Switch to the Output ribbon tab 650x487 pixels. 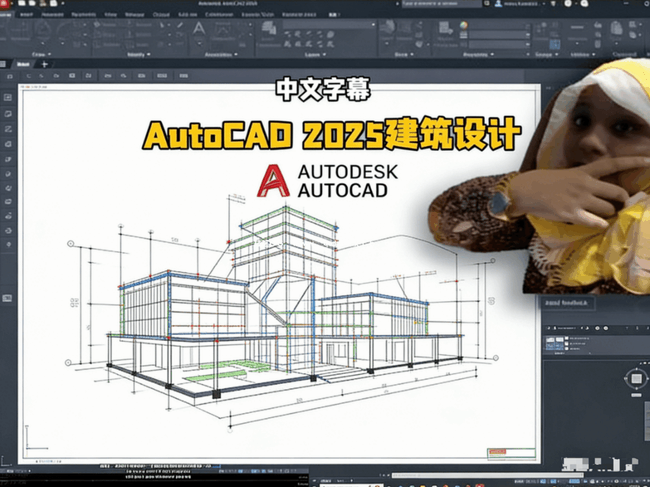(161, 15)
